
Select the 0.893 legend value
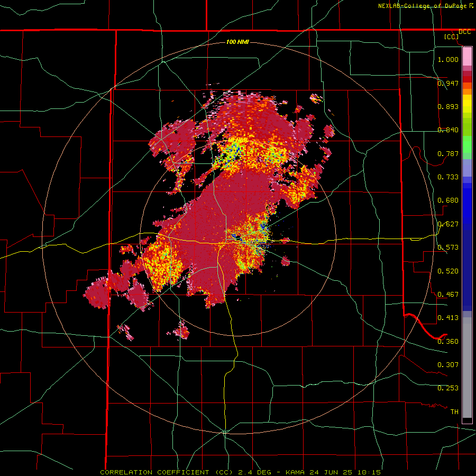(x=448, y=106)
